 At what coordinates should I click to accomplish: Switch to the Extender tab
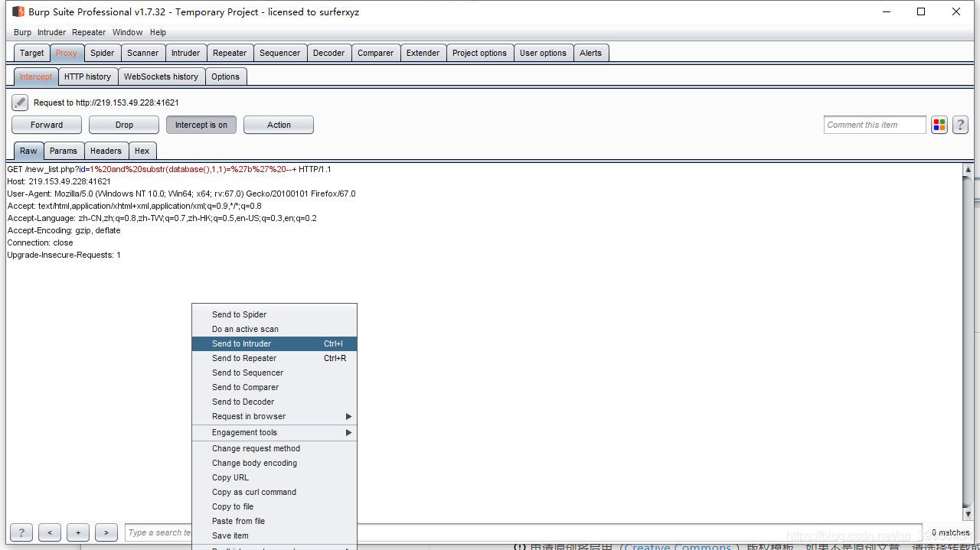click(x=423, y=53)
